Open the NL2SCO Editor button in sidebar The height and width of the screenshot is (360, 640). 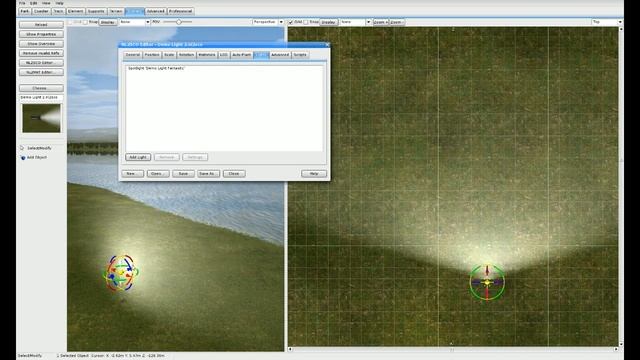(41, 63)
